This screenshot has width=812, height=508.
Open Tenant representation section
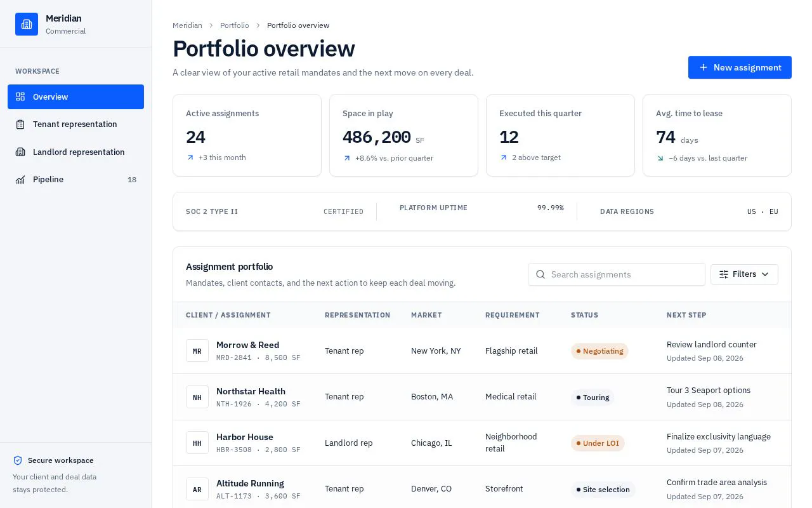(x=75, y=124)
